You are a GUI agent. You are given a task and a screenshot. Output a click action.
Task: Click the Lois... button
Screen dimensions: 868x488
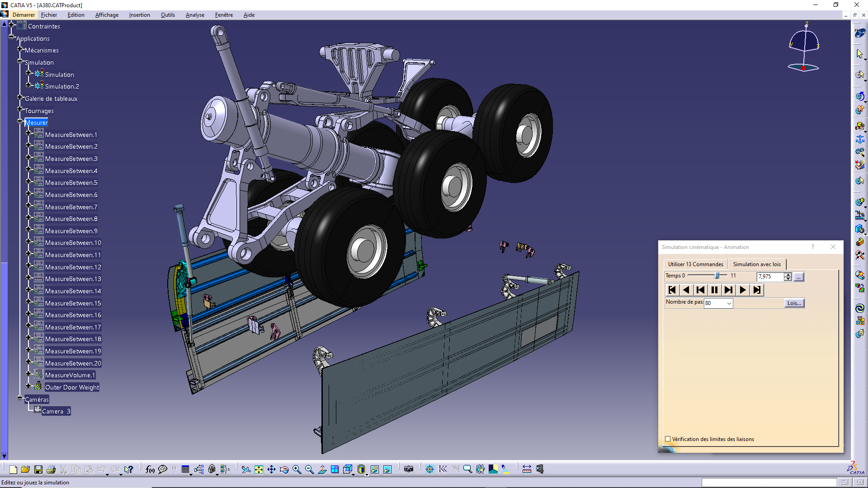pos(794,303)
